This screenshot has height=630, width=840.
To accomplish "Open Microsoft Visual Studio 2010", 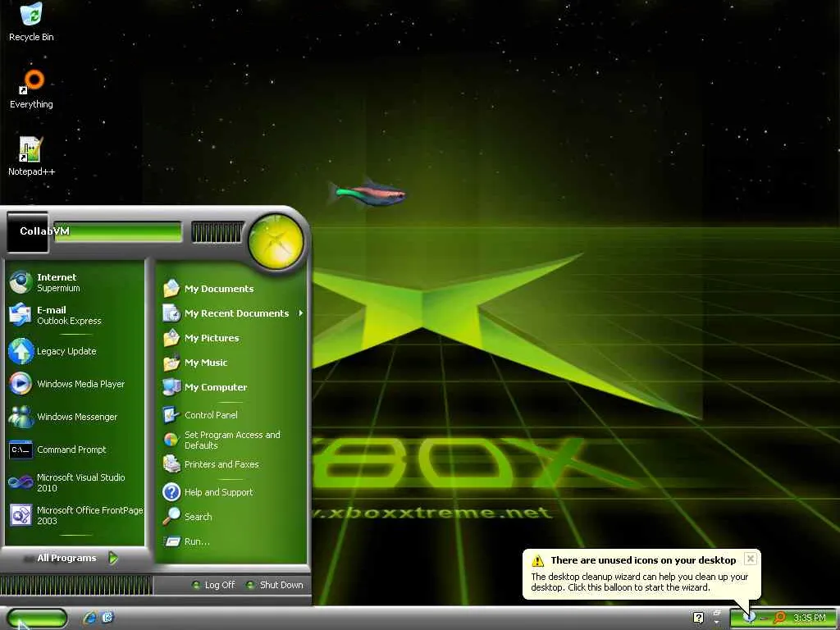I will 75,482.
